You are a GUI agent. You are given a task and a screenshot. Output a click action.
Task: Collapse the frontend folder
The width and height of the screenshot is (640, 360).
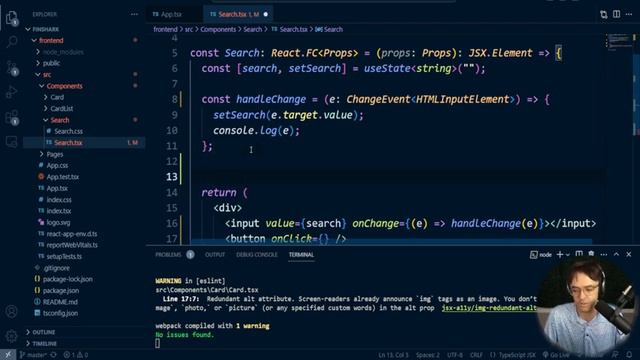coord(51,40)
